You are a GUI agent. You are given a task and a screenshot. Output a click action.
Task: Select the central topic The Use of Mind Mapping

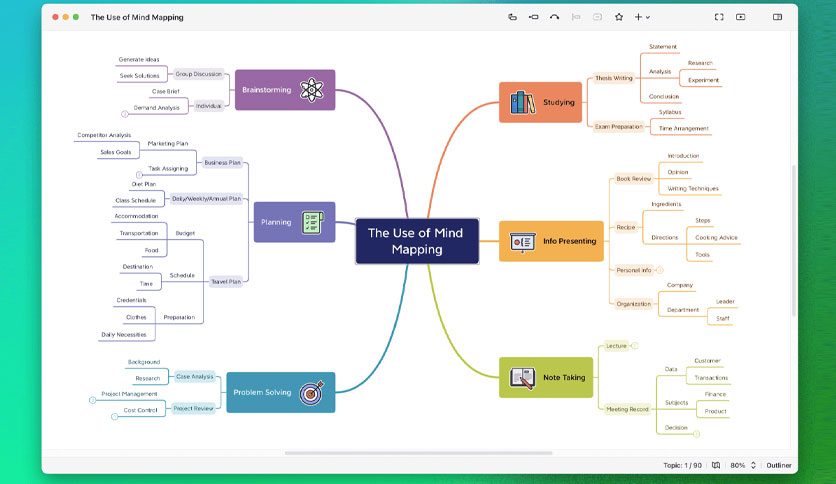pos(417,241)
